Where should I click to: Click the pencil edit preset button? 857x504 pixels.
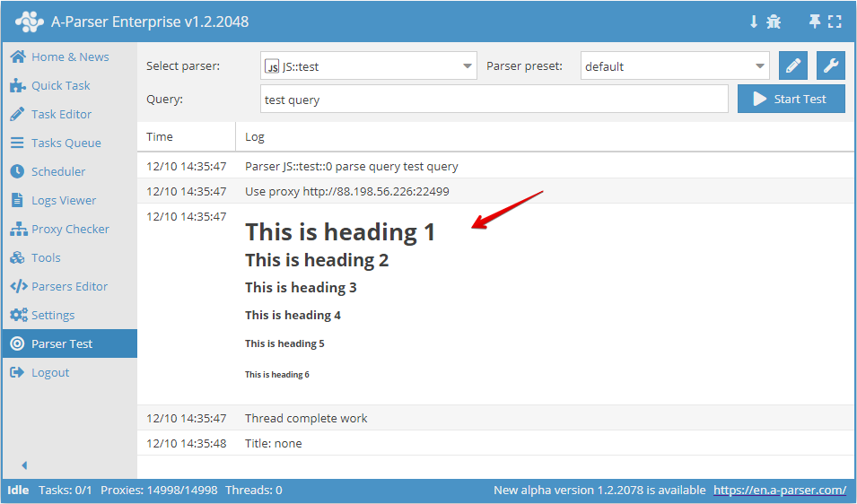(792, 65)
